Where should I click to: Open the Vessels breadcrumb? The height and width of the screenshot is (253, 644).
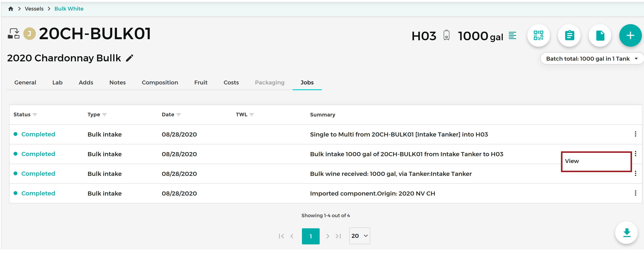pyautogui.click(x=34, y=9)
